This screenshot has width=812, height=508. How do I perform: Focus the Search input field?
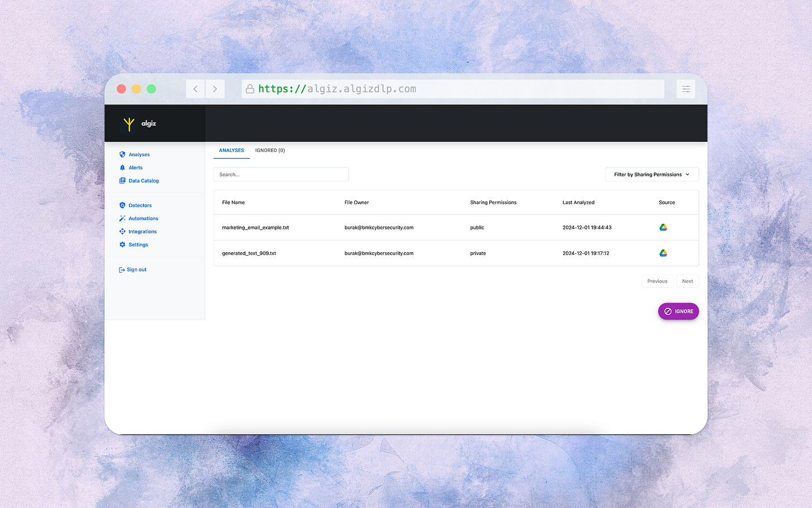281,174
